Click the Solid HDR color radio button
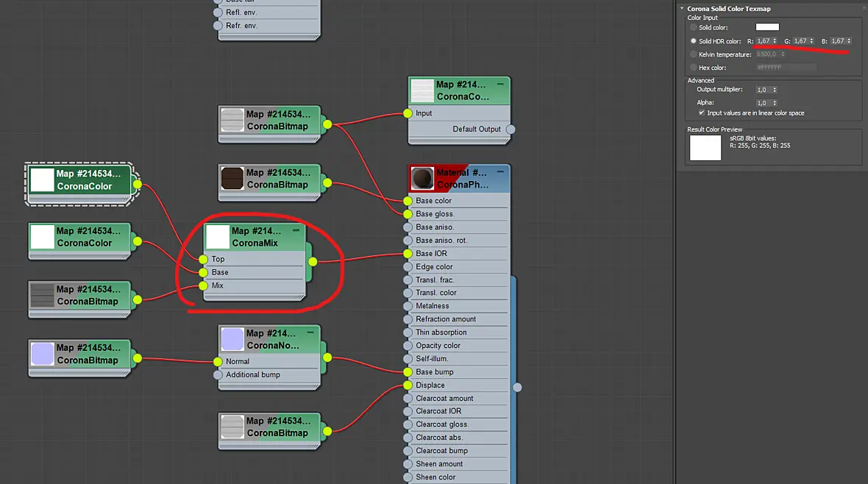The image size is (868, 484). pyautogui.click(x=693, y=41)
